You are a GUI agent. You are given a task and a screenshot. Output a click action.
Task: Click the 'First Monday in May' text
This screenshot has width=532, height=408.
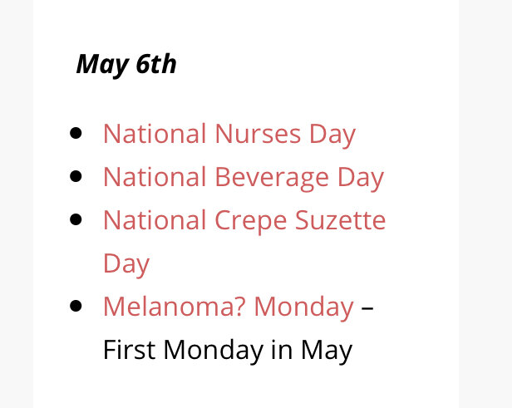point(228,351)
